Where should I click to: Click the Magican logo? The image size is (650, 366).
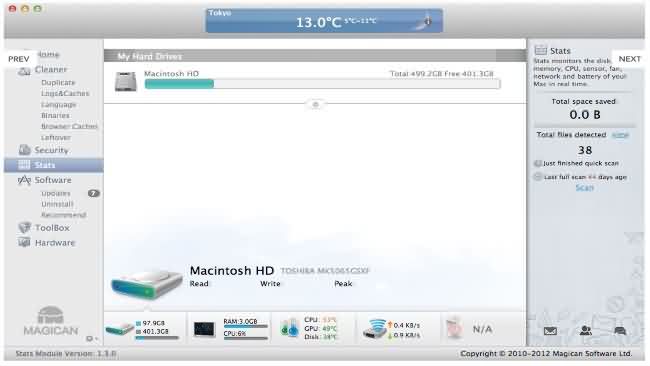point(51,321)
